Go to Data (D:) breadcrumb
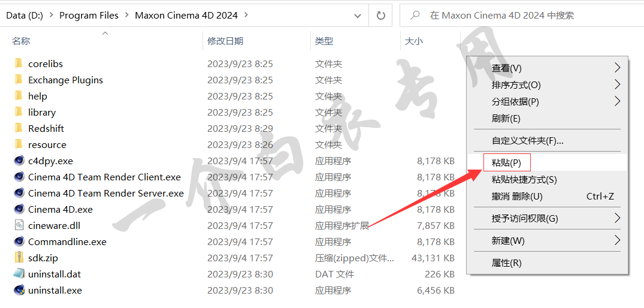Viewport: 644px width, 308px height. click(x=25, y=15)
